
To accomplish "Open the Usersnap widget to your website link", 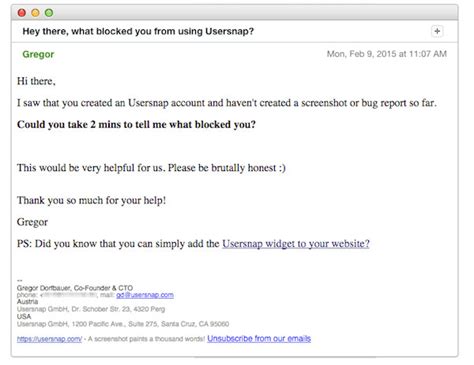I will click(x=296, y=244).
